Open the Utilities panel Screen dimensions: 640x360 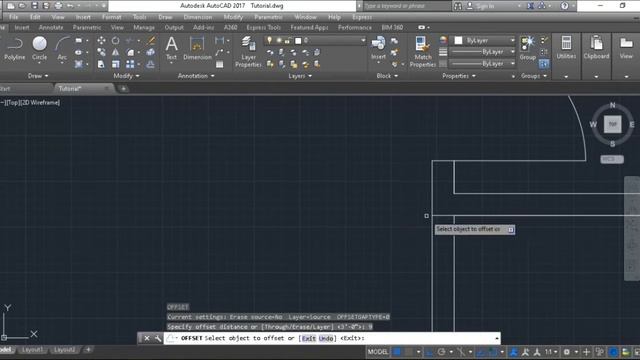point(566,48)
